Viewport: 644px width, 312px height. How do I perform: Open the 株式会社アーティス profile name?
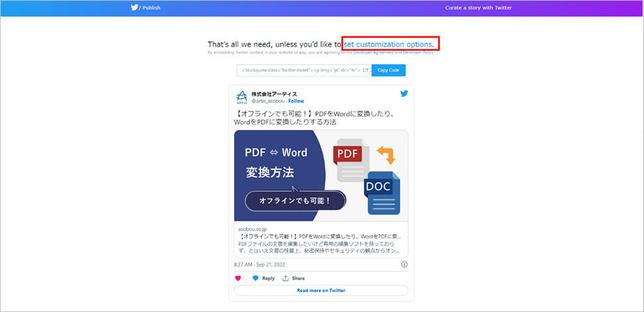[274, 94]
